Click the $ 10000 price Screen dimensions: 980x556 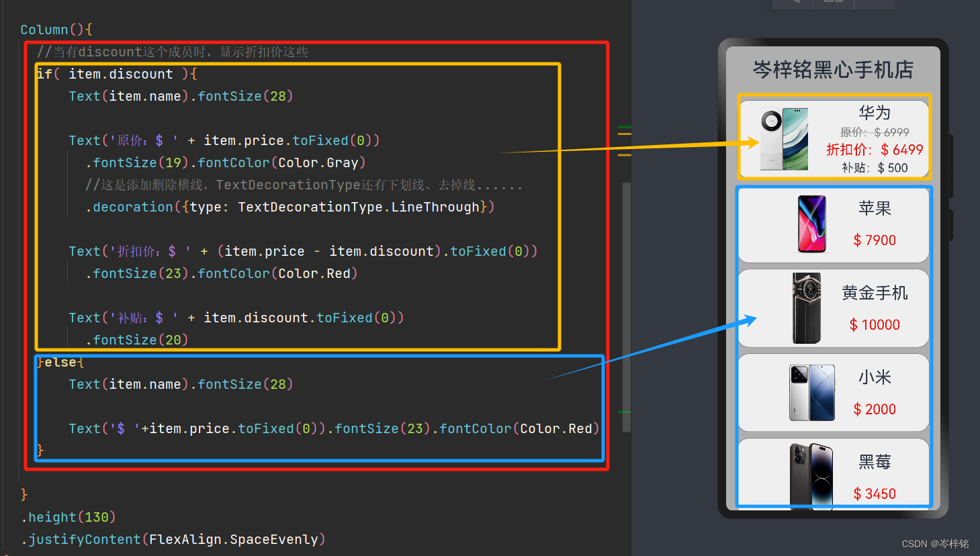coord(875,325)
